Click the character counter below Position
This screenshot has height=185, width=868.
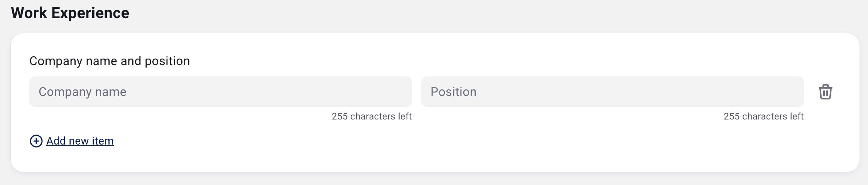click(763, 116)
